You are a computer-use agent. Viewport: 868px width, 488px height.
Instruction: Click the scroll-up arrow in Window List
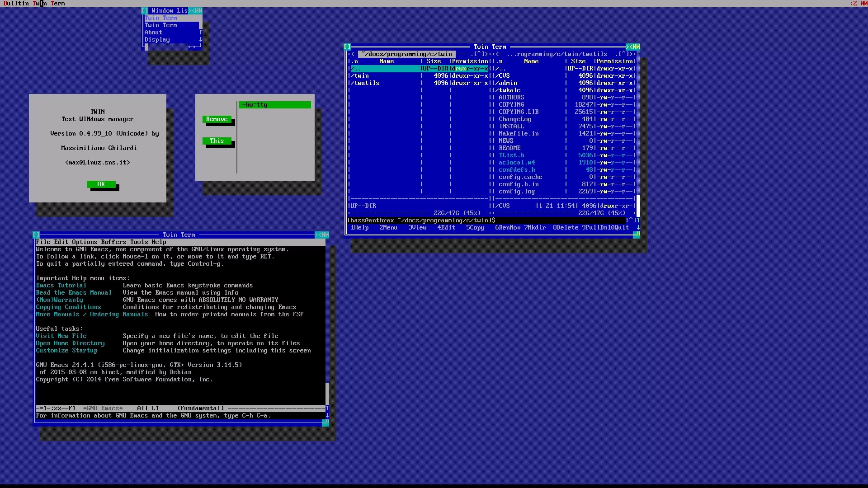[x=201, y=32]
